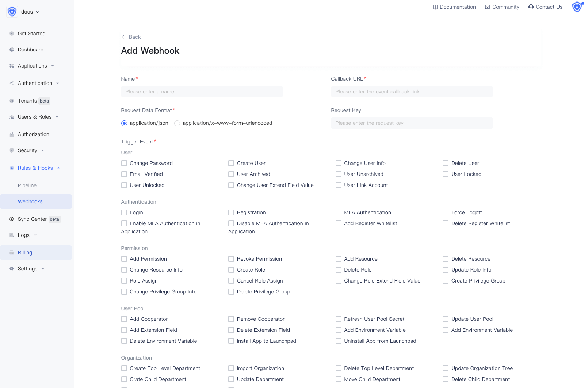Open the docs workspace switcher dropdown
The image size is (588, 388).
pyautogui.click(x=27, y=11)
